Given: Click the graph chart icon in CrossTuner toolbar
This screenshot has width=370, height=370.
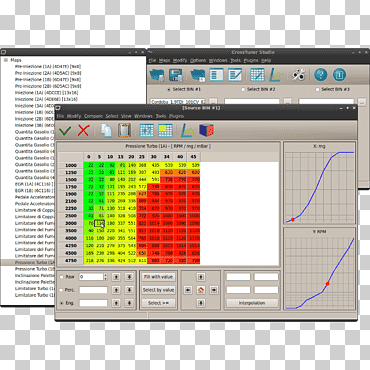Looking at the screenshot, I should click(x=276, y=75).
